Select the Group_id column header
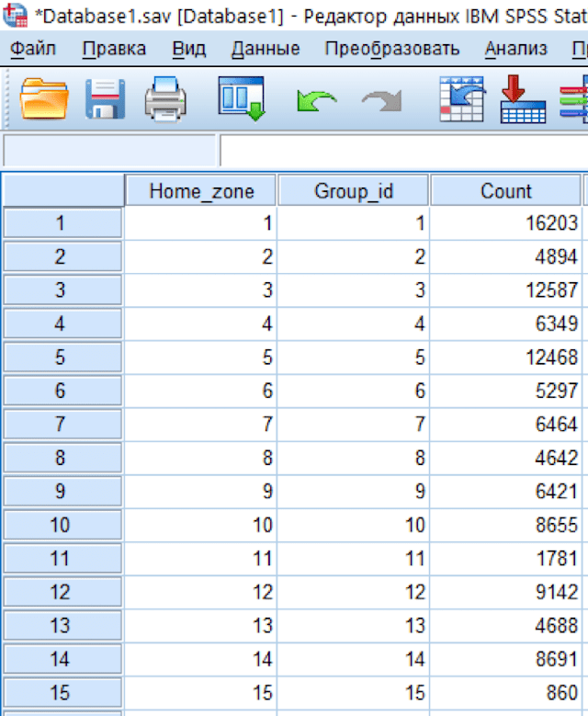 [x=353, y=191]
